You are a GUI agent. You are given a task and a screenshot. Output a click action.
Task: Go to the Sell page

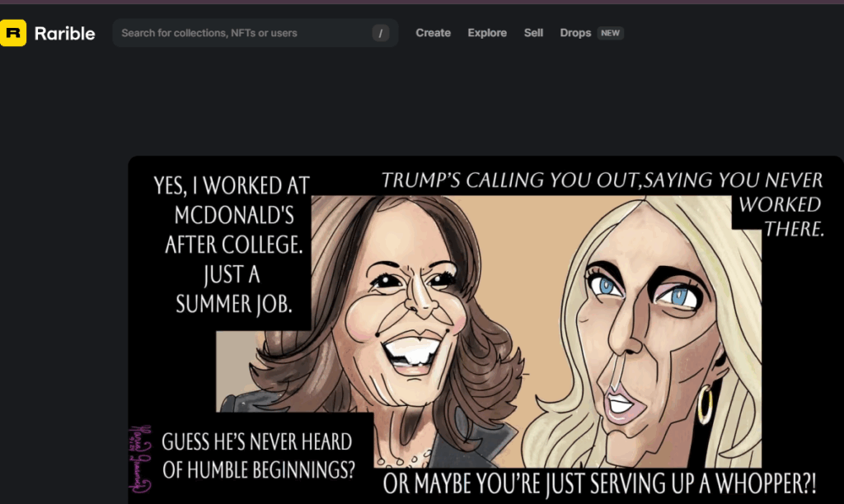[x=533, y=33]
